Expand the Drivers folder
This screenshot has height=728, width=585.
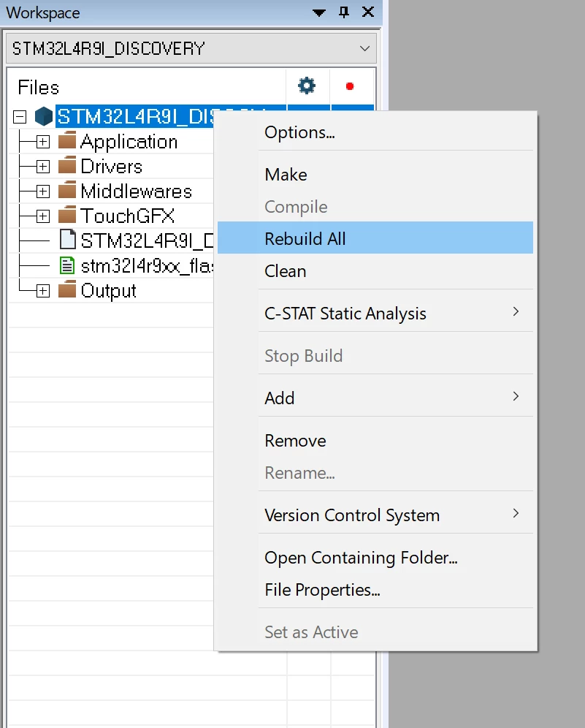point(42,166)
